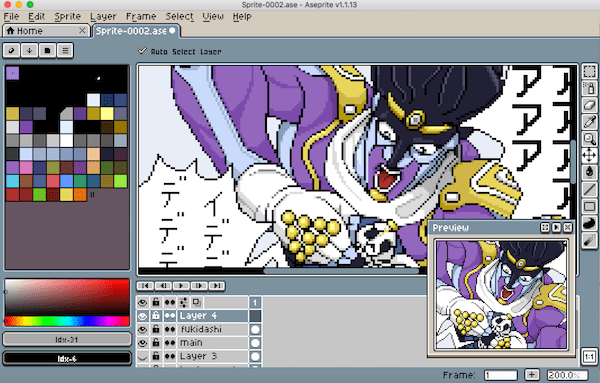Click the add frame plus button
Screen dimensions: 600x383
[x=532, y=375]
